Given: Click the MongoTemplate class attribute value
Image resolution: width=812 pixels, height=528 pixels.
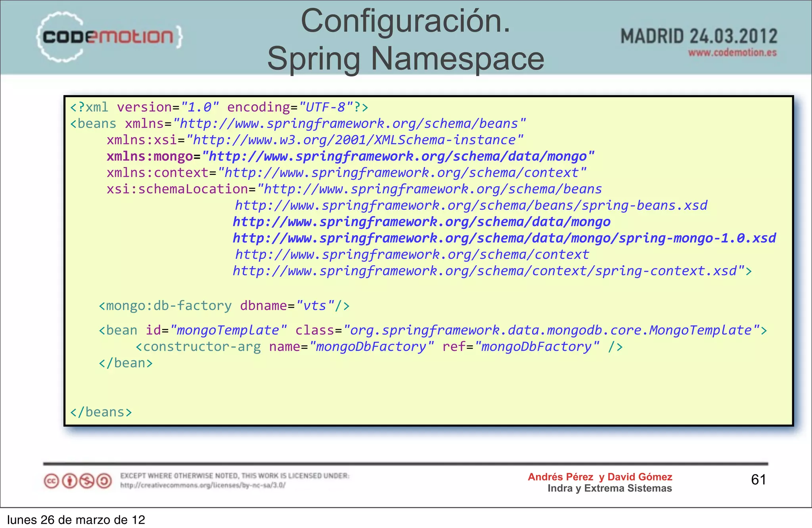Looking at the screenshot, I should click(x=552, y=330).
